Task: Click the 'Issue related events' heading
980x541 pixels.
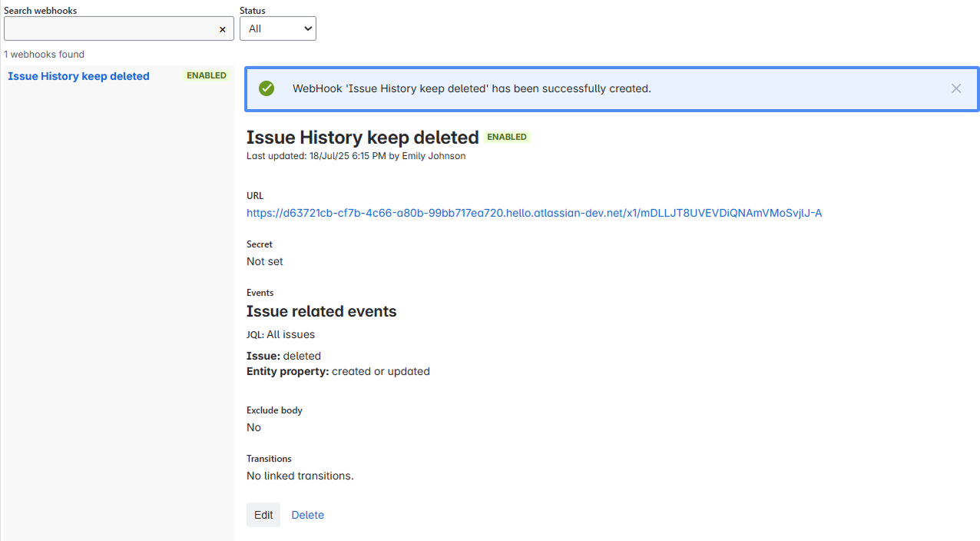Action: coord(321,311)
